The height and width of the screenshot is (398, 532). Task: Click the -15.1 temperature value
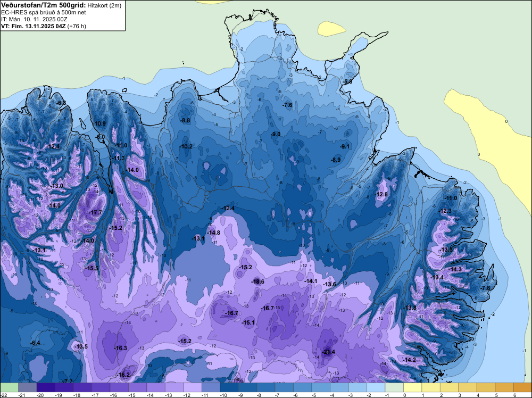coord(248,322)
